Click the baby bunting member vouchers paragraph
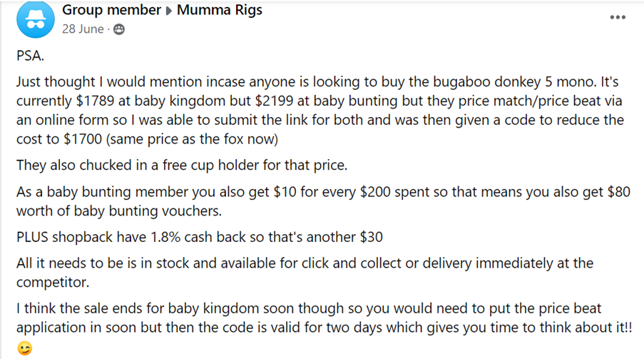The image size is (644, 359). 323,201
